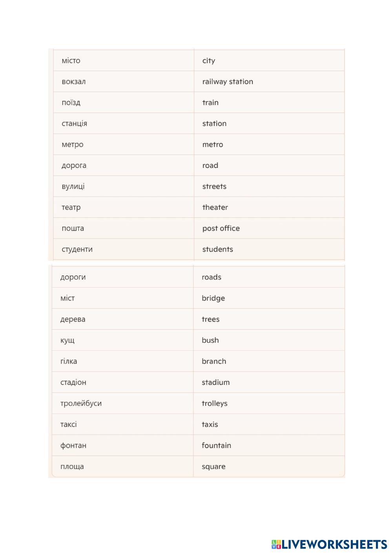Open the LIVEWORKSHEETS text link
This screenshot has height=554, width=392.
[x=335, y=544]
